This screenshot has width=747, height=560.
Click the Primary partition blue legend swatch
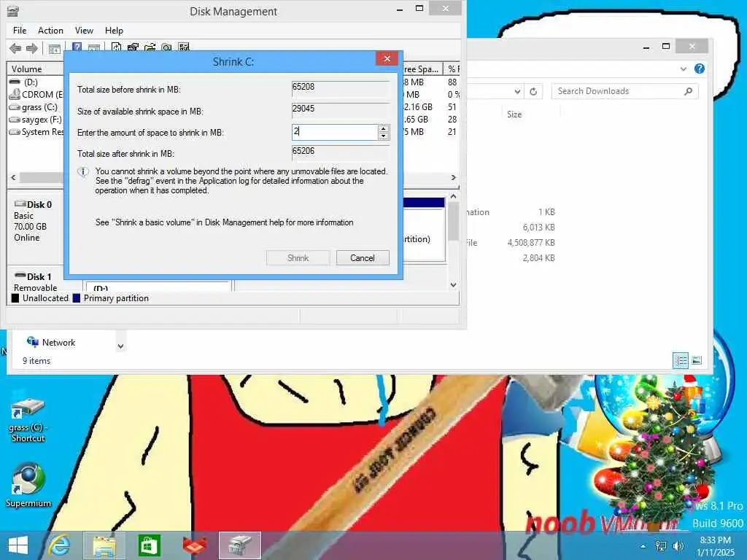tap(76, 298)
